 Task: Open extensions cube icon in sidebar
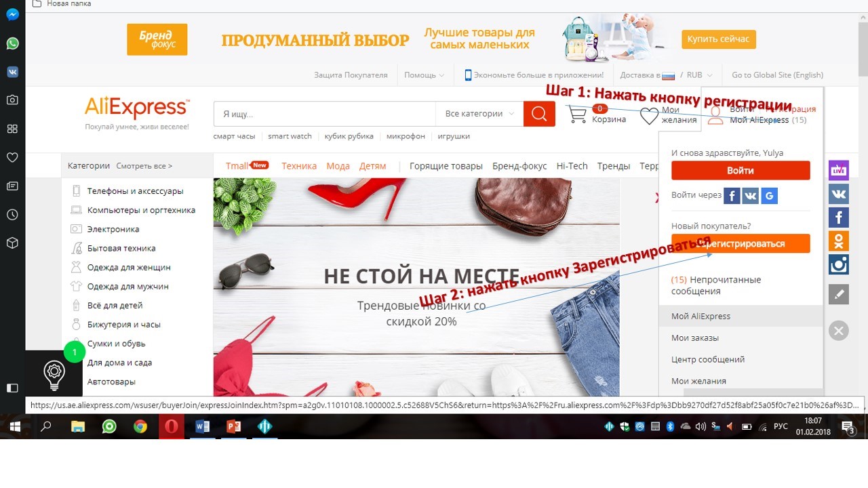pyautogui.click(x=12, y=242)
